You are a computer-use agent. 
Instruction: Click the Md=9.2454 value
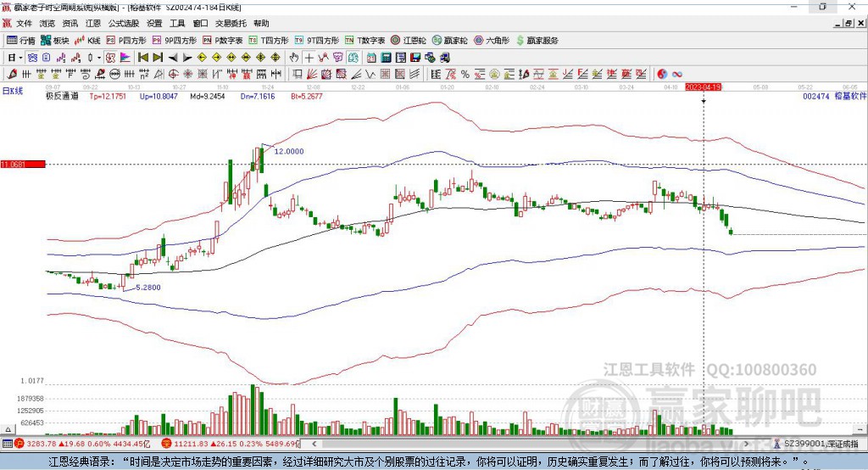(208, 96)
